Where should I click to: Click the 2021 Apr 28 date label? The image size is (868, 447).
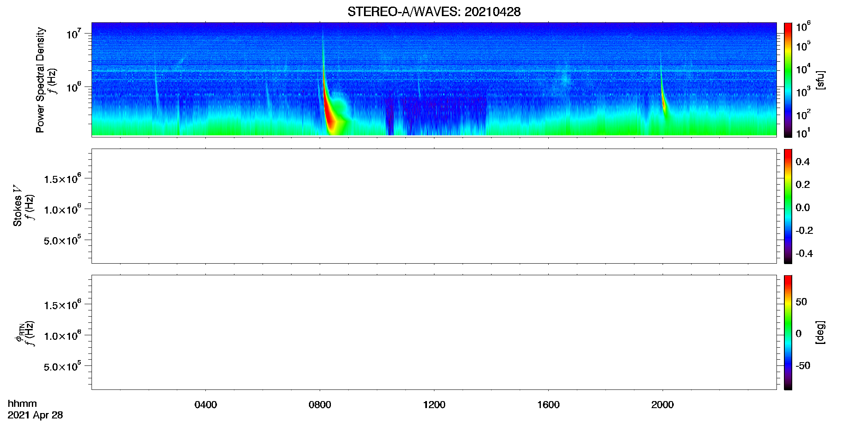click(x=35, y=415)
